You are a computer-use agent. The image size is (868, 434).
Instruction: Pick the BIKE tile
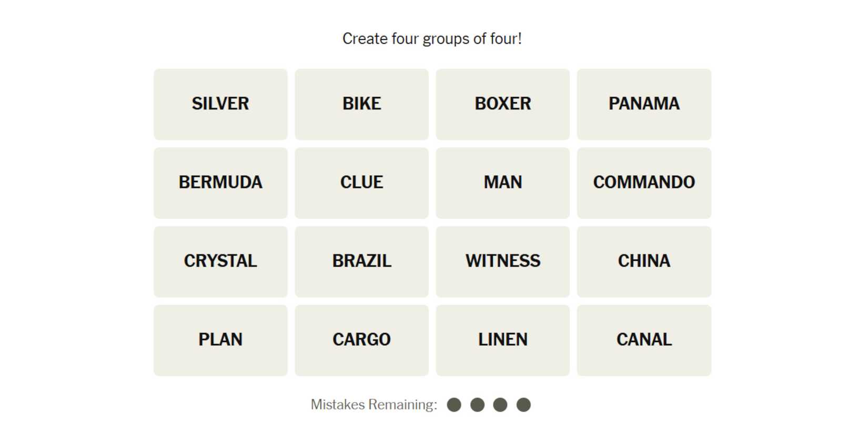click(x=361, y=104)
